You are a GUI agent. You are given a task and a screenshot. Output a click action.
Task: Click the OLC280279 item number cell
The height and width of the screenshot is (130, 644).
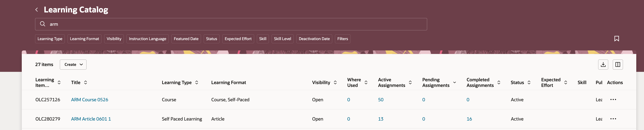[x=48, y=119]
